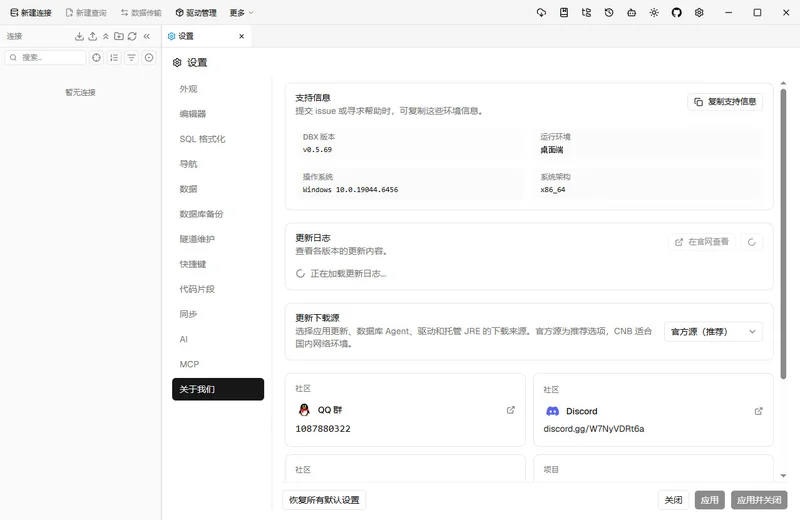Viewport: 800px width, 520px height.
Task: Click the discord.gg/W7NyVDRt6a text
Action: point(594,429)
